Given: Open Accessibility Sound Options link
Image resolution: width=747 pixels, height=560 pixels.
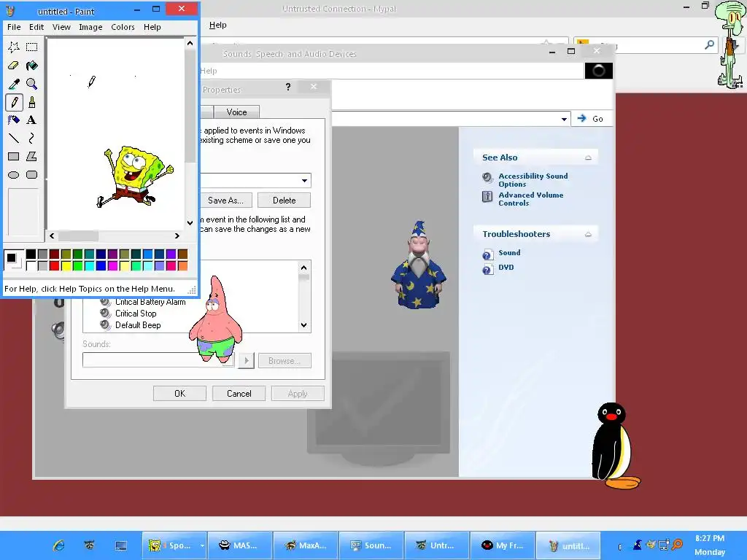Looking at the screenshot, I should 533,180.
